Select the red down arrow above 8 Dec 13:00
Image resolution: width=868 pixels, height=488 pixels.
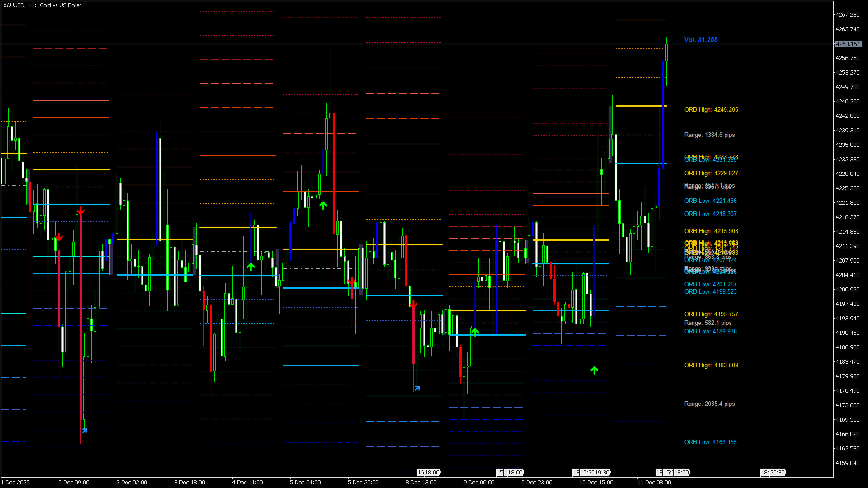pos(413,305)
